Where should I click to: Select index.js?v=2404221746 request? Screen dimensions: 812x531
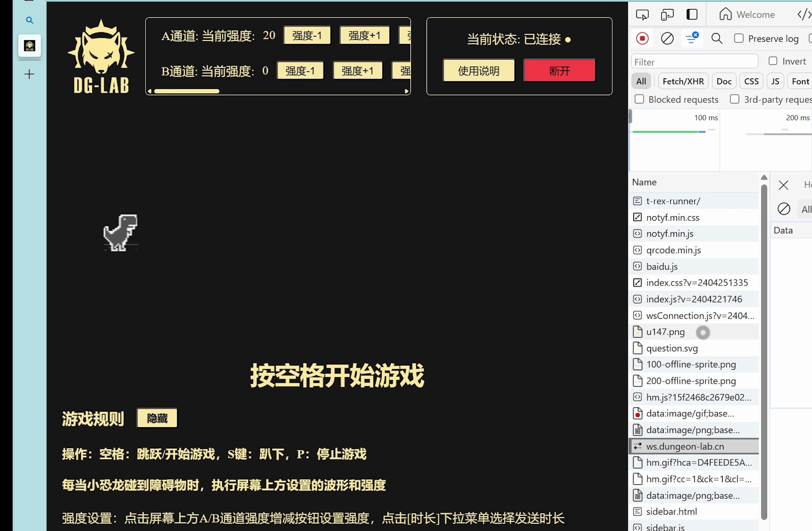coord(693,299)
